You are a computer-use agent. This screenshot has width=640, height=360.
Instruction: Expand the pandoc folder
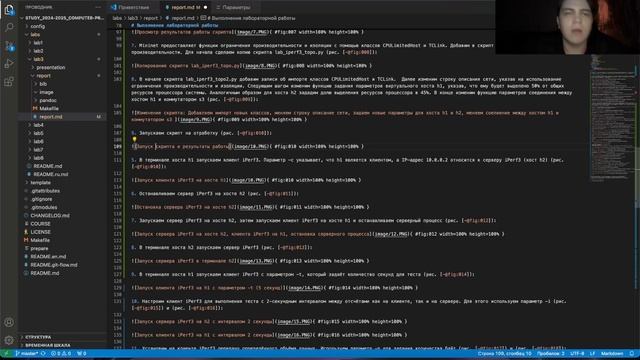tap(48, 100)
